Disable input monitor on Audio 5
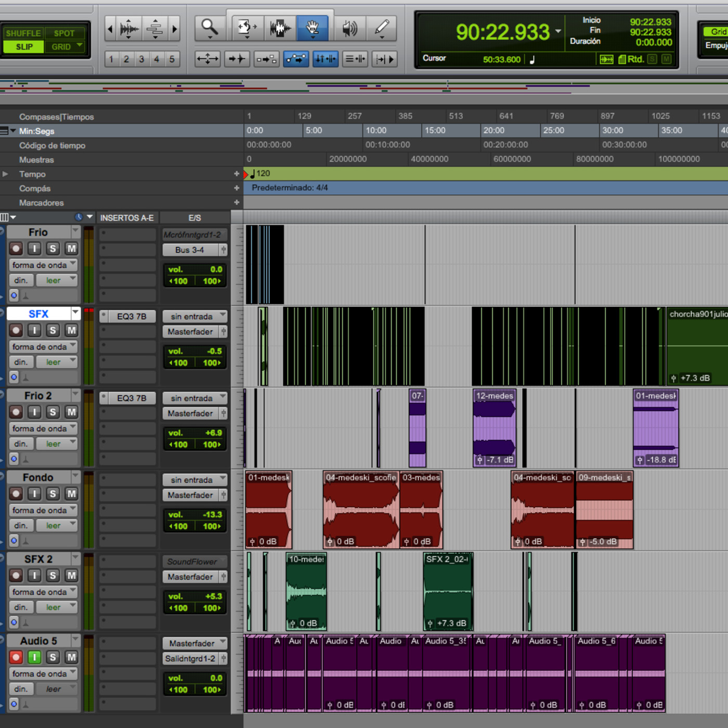Screen dimensions: 728x728 coord(34,657)
